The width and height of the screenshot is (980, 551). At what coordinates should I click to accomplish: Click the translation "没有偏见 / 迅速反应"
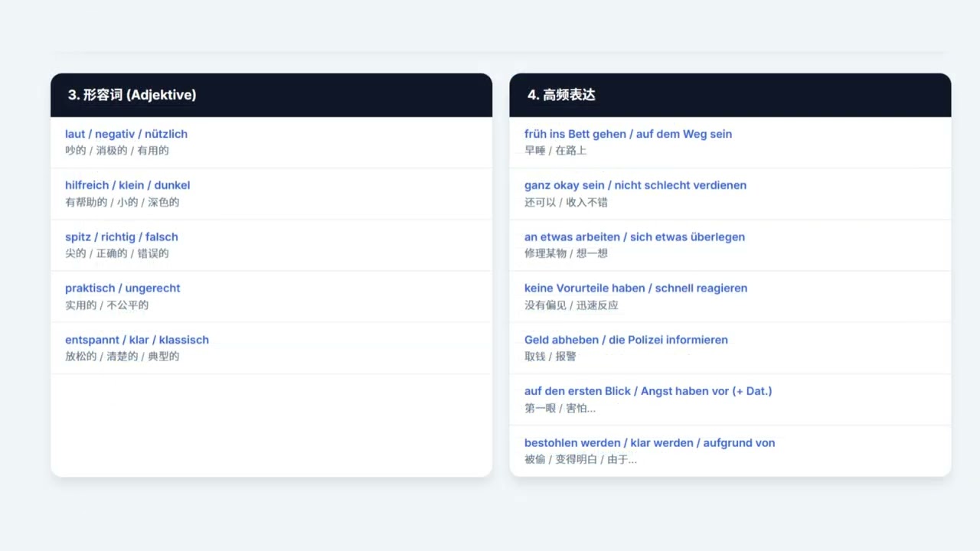tap(572, 305)
